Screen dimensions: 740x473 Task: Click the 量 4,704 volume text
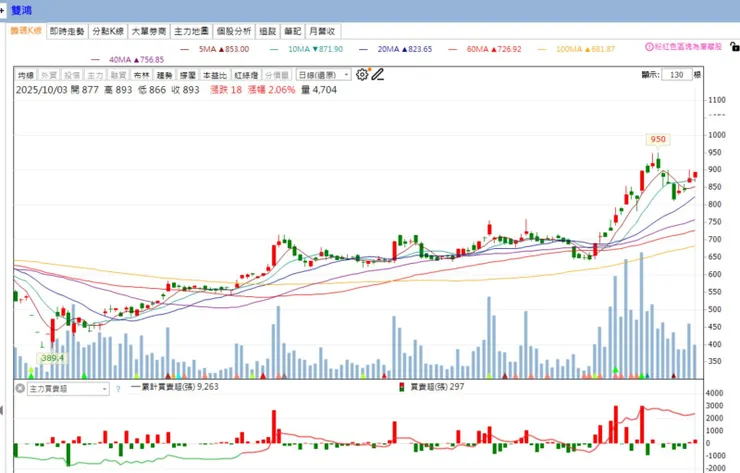(x=319, y=90)
